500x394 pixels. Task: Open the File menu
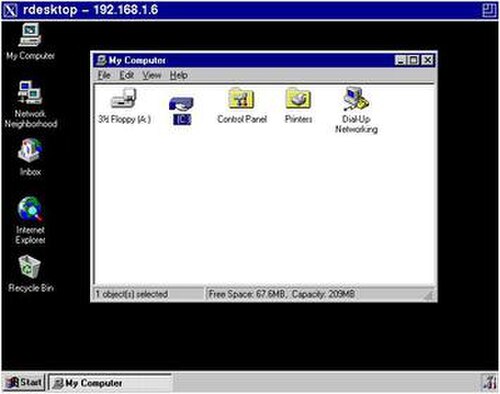104,75
